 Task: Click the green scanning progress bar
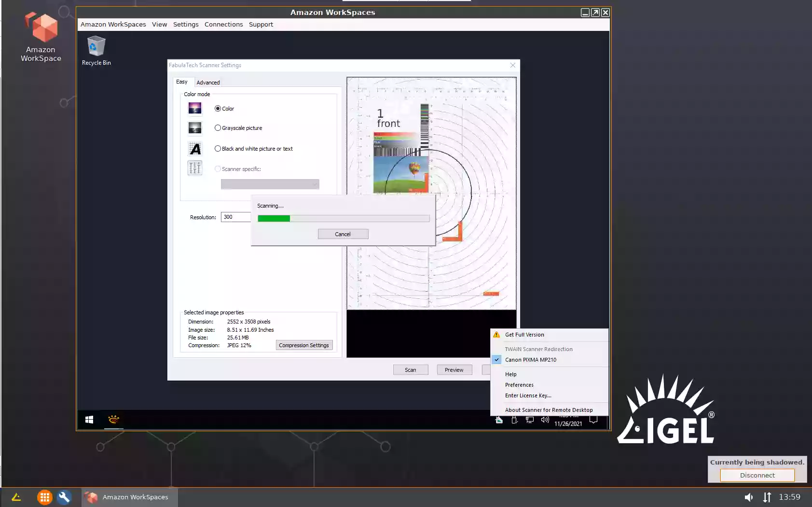coord(344,218)
